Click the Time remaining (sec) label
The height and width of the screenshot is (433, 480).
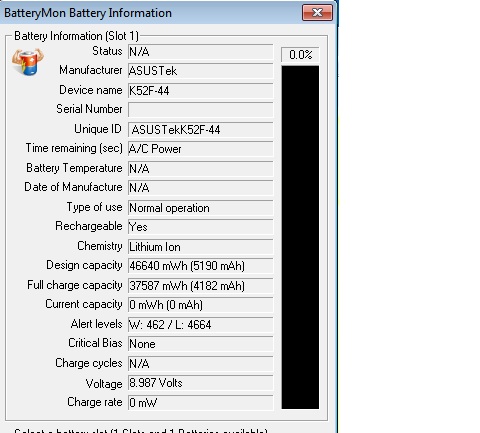(74, 148)
